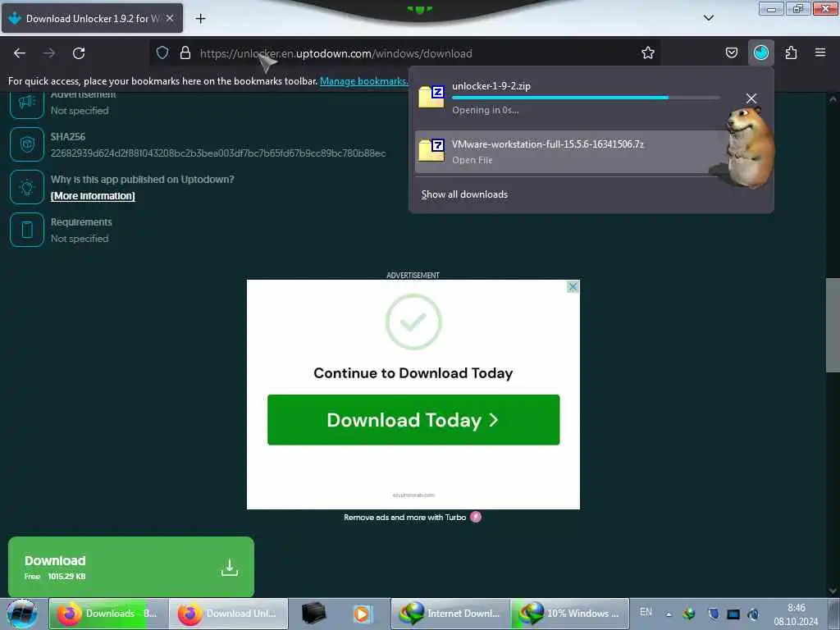Open the Pocket save icon
Image resolution: width=840 pixels, height=630 pixels.
pos(731,52)
